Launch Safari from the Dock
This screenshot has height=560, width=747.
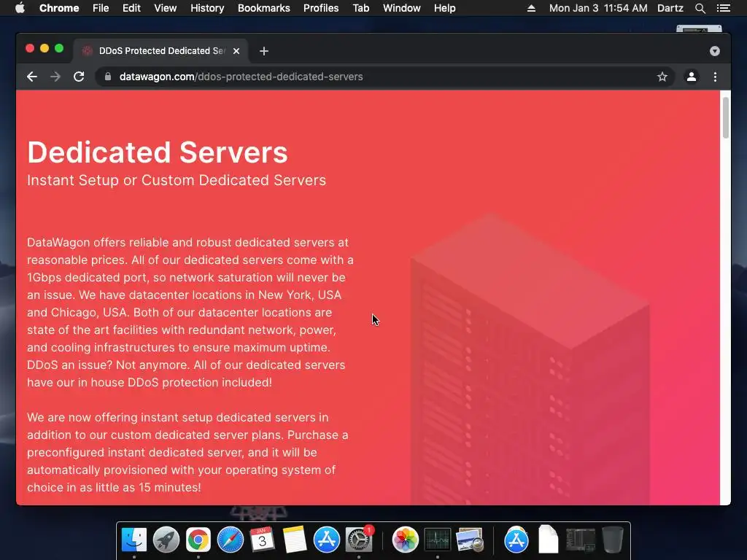pyautogui.click(x=231, y=540)
